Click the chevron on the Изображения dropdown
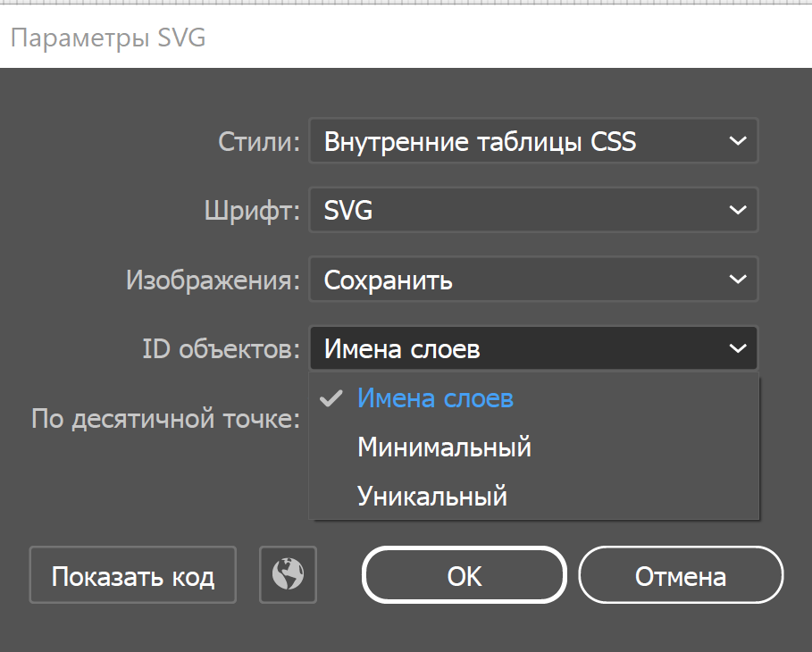812x652 pixels. 738,279
